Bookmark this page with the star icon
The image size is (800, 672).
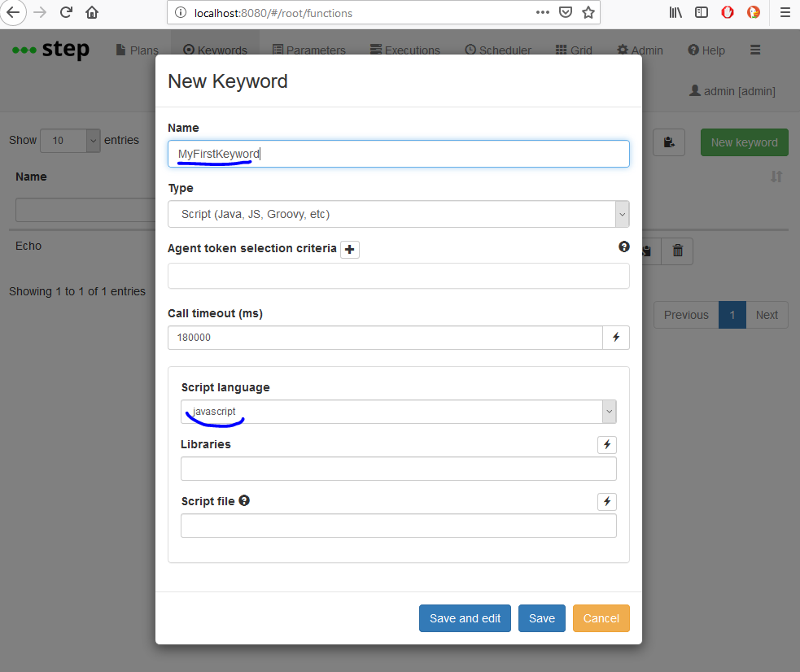click(588, 12)
